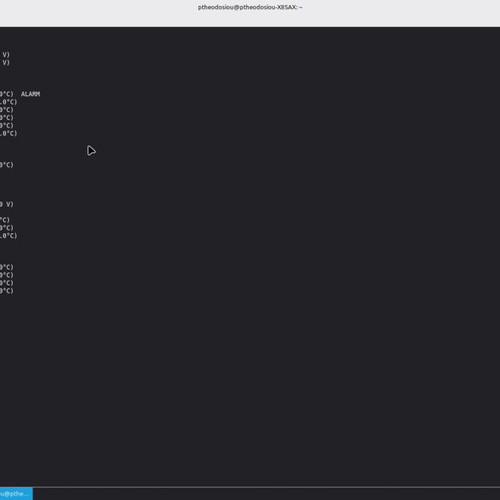Image resolution: width=500 pixels, height=500 pixels.
Task: Click the 0 V) line in mid output
Action: (x=7, y=204)
